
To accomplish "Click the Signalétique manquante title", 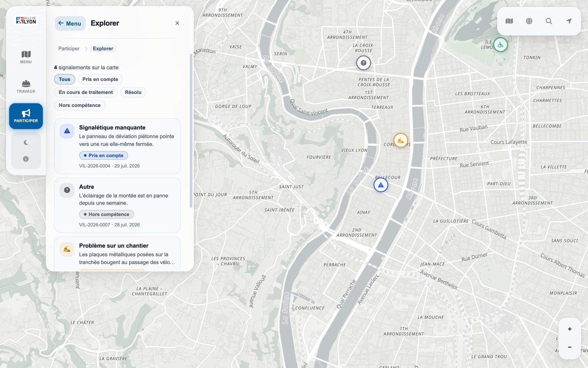I will coord(112,128).
